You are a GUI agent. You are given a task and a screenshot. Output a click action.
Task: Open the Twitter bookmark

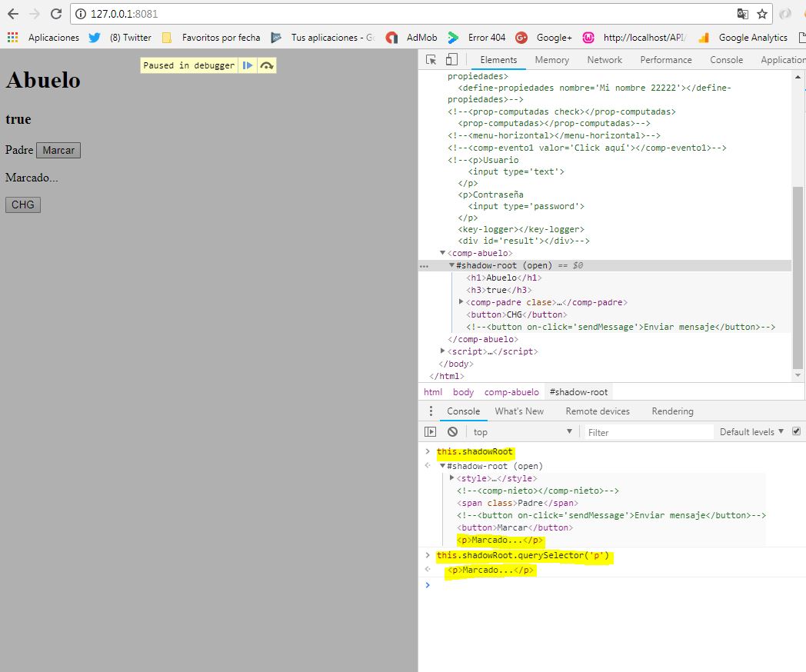coord(120,38)
